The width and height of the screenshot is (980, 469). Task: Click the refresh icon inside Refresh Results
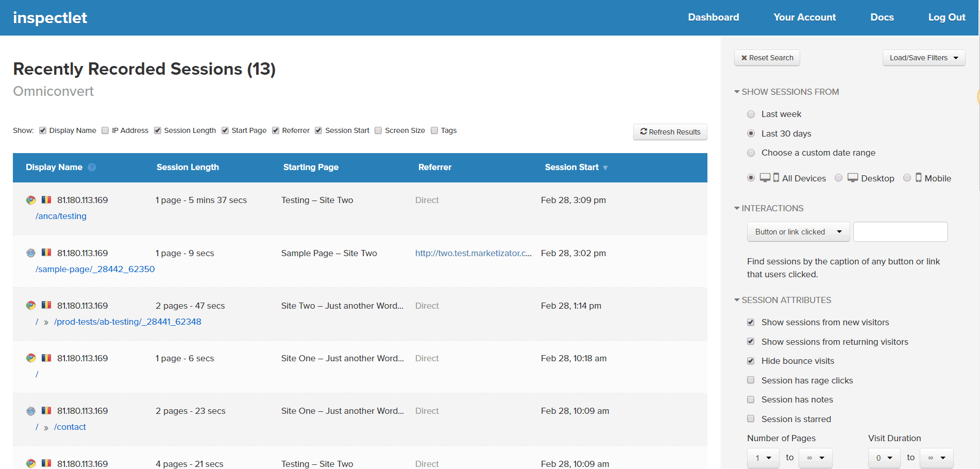(644, 131)
